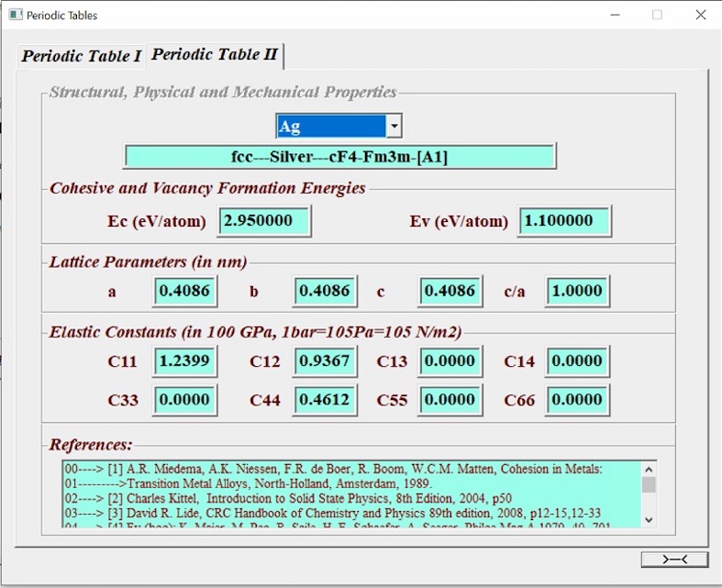722x588 pixels.
Task: Select the C66 elastic constant field
Action: click(576, 400)
